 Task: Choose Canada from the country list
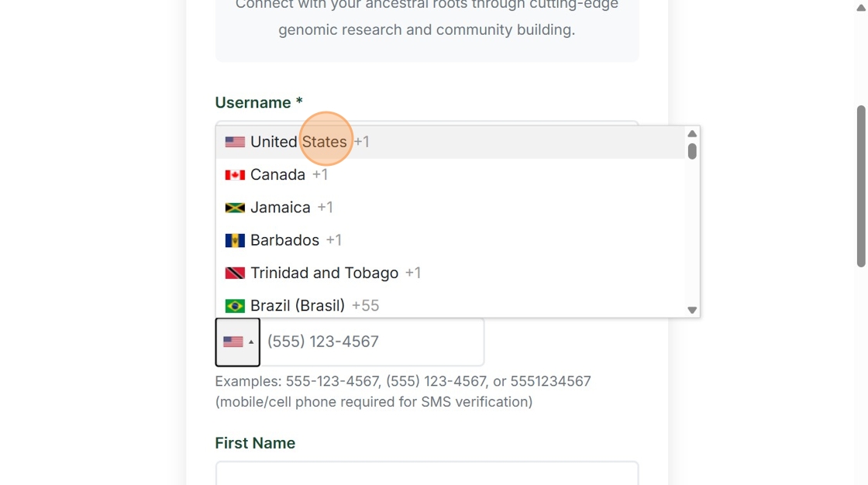(x=277, y=175)
